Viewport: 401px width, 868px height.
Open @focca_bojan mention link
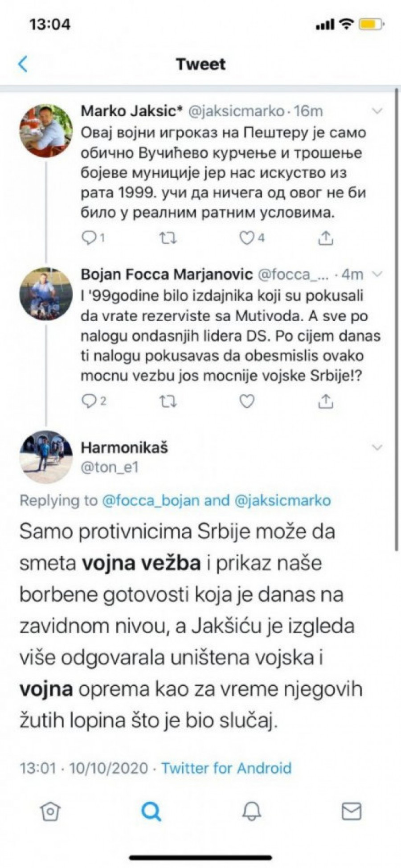point(151,500)
